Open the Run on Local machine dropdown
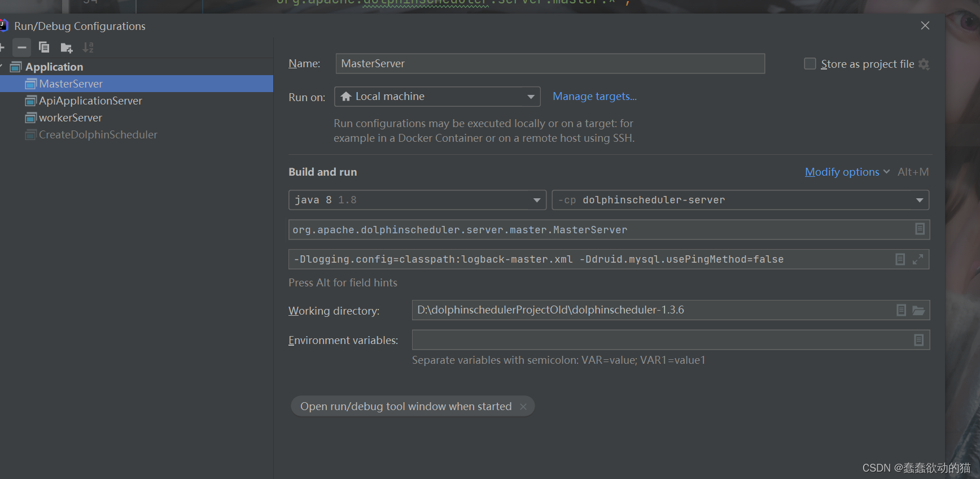Viewport: 980px width, 479px height. pos(438,97)
